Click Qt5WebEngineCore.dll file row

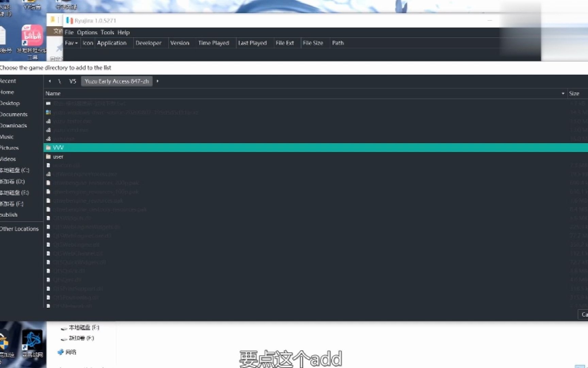tap(315, 236)
